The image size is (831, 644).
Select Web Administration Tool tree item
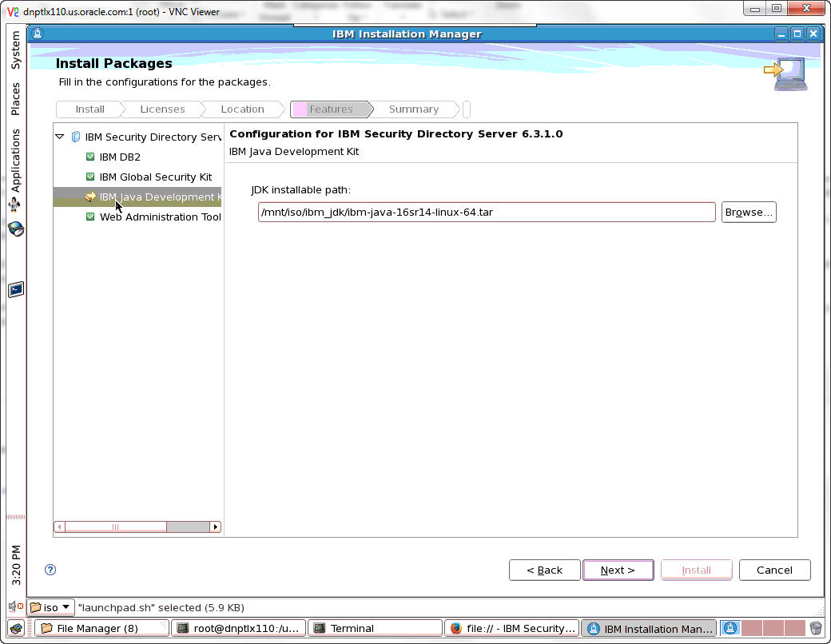pyautogui.click(x=160, y=217)
